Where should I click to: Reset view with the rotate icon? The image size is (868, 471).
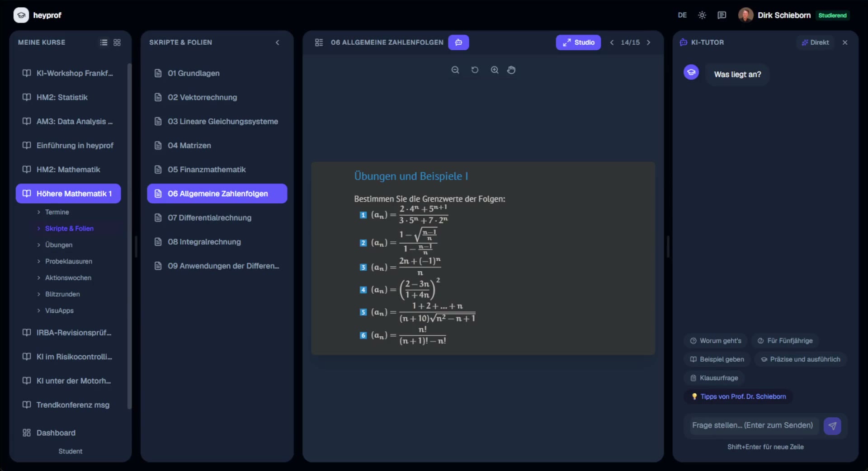475,70
